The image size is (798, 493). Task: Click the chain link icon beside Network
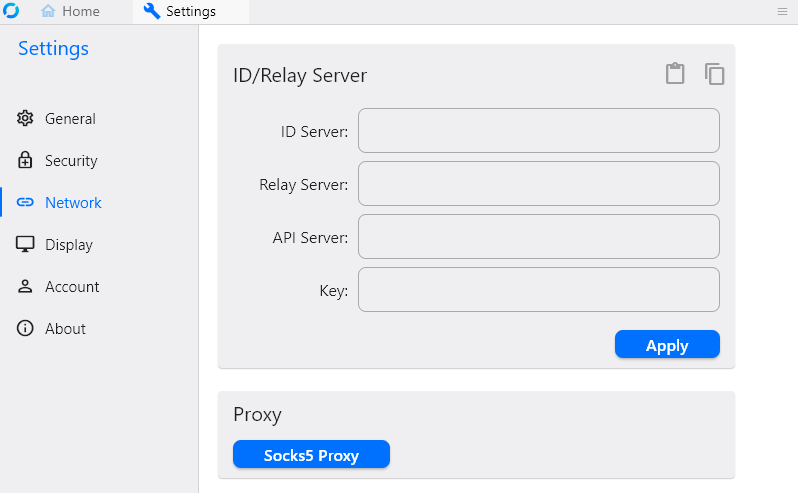pos(26,203)
